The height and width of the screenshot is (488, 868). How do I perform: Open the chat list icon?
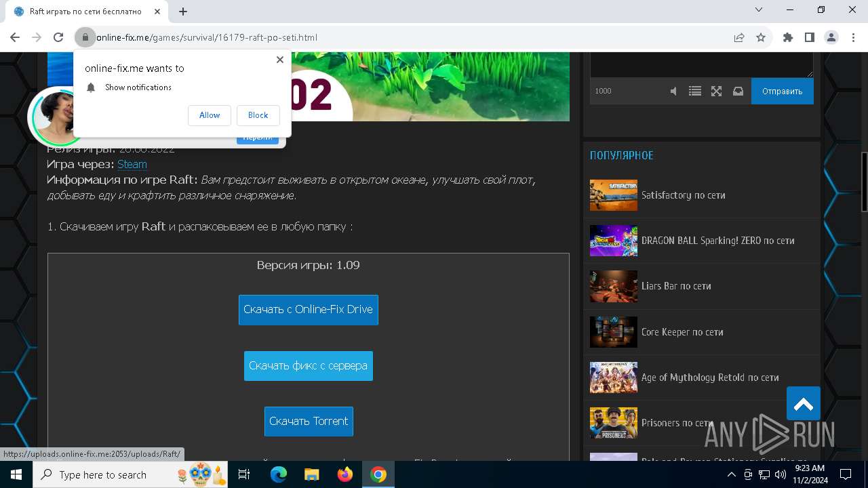pyautogui.click(x=695, y=91)
